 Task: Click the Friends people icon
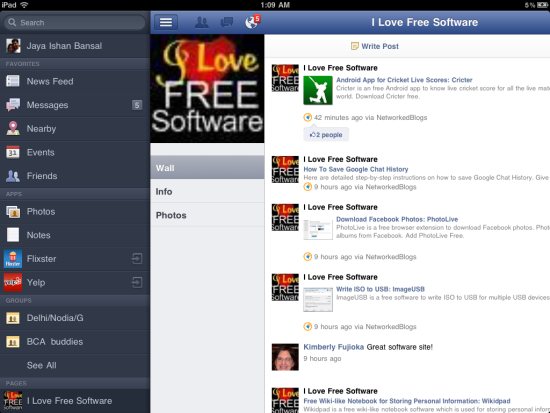click(13, 175)
